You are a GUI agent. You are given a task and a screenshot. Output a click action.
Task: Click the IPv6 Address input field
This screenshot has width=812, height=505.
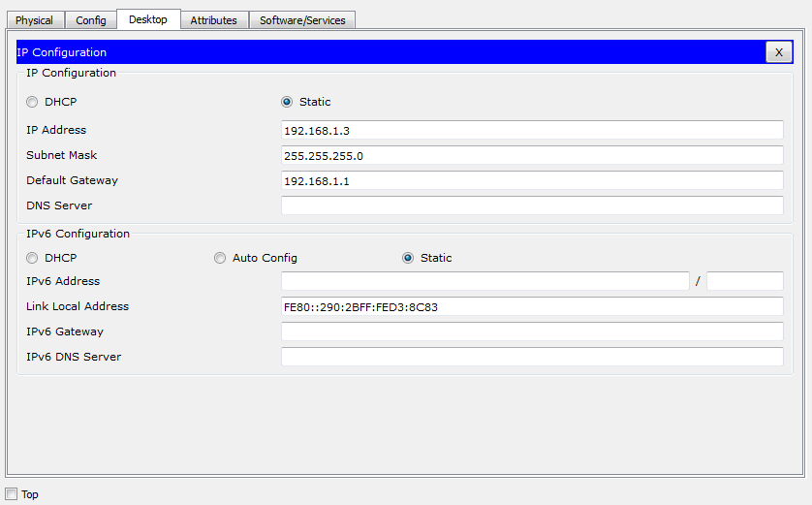[x=485, y=281]
